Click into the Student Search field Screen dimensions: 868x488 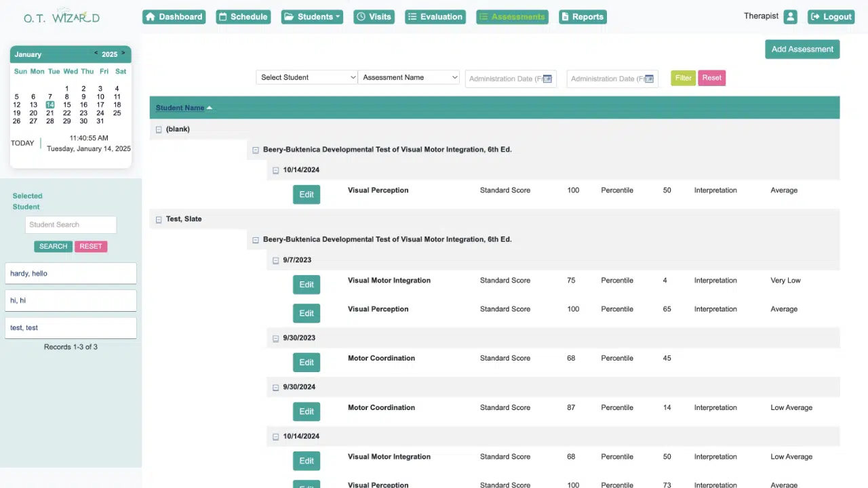pyautogui.click(x=71, y=224)
